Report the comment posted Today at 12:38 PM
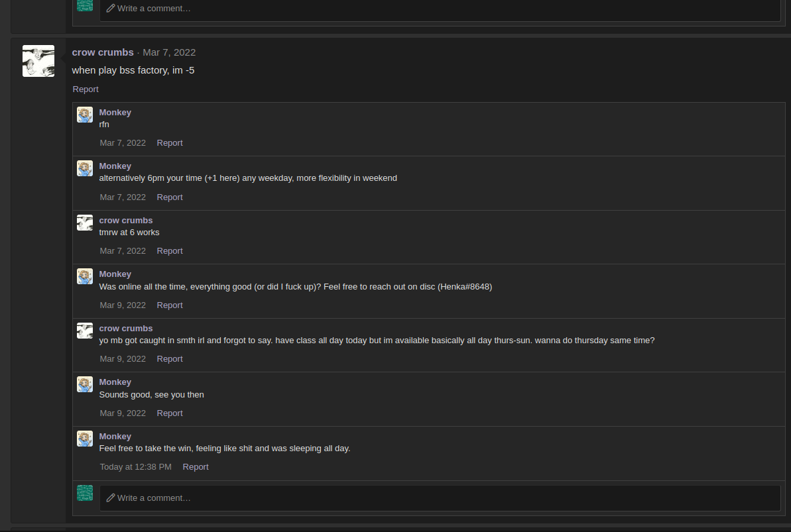The image size is (791, 532). tap(195, 467)
